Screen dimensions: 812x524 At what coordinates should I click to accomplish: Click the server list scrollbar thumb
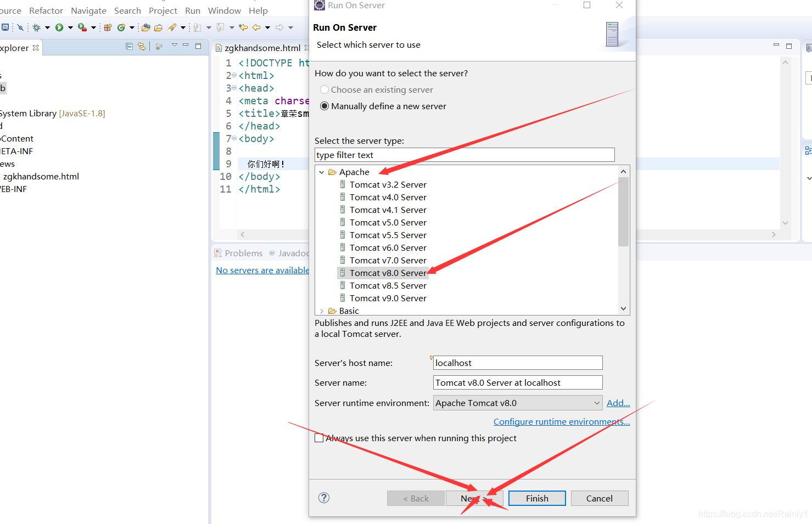point(623,211)
